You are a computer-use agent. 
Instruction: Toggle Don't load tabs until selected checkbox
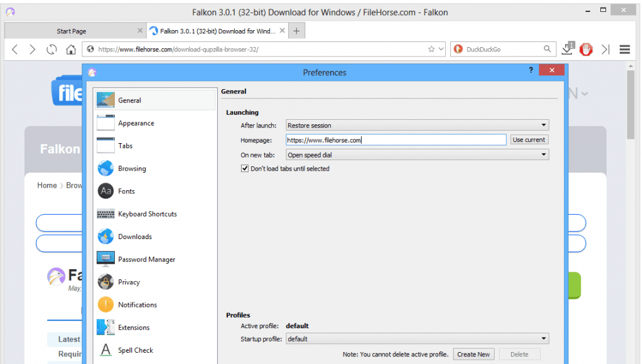pos(245,168)
